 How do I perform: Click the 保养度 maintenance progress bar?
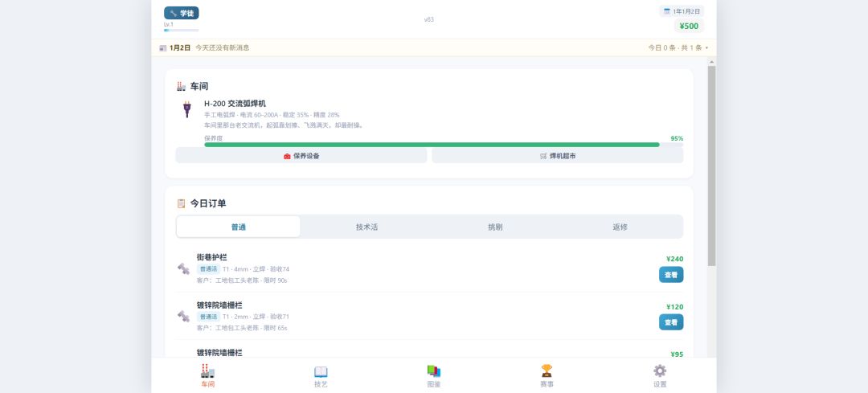[444, 145]
